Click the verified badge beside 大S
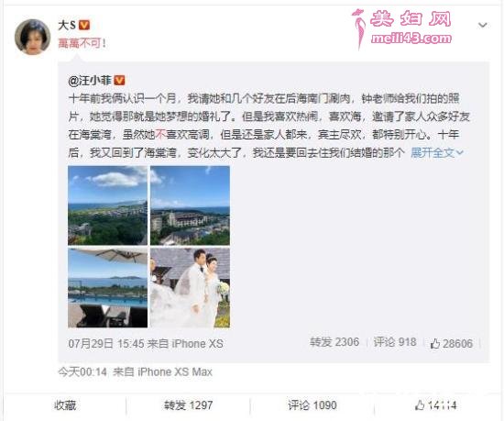The image size is (504, 421). 84,25
